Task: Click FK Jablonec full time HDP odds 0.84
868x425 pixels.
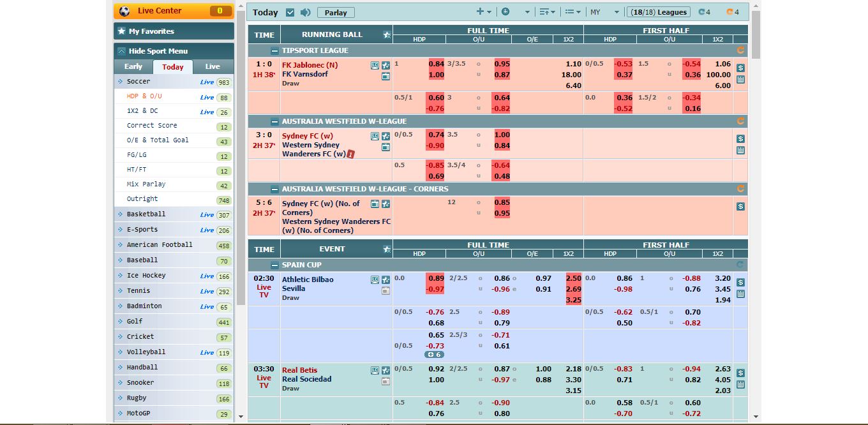Action: [436, 64]
